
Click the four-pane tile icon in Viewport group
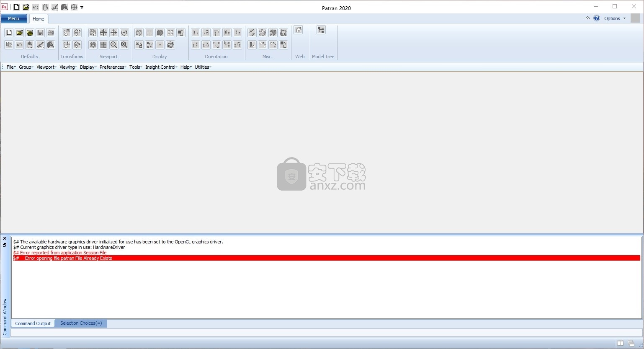(103, 45)
